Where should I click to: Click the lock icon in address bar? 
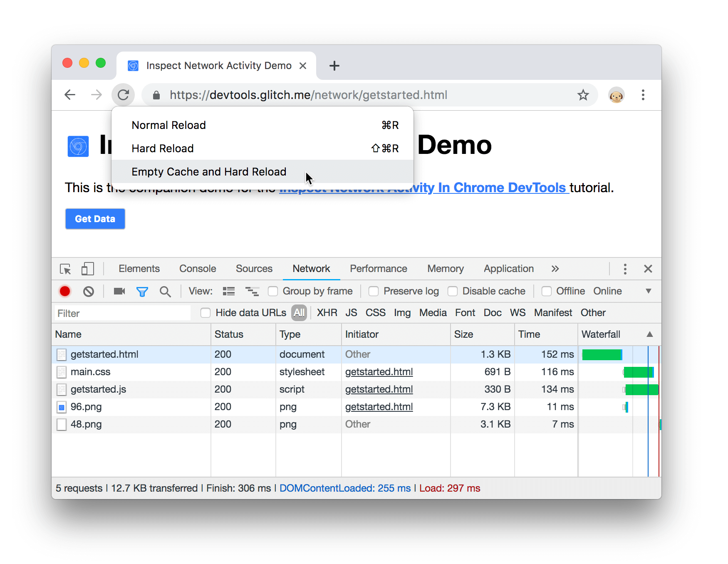point(156,95)
